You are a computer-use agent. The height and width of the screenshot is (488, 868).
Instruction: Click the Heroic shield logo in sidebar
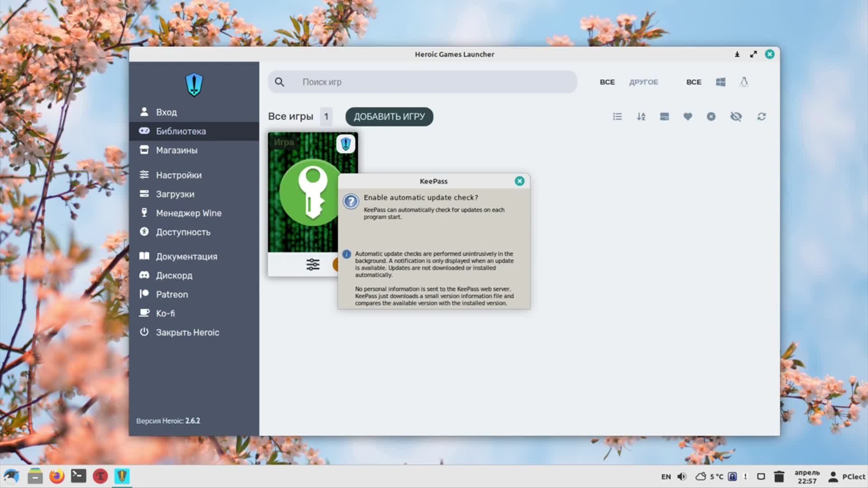point(194,84)
